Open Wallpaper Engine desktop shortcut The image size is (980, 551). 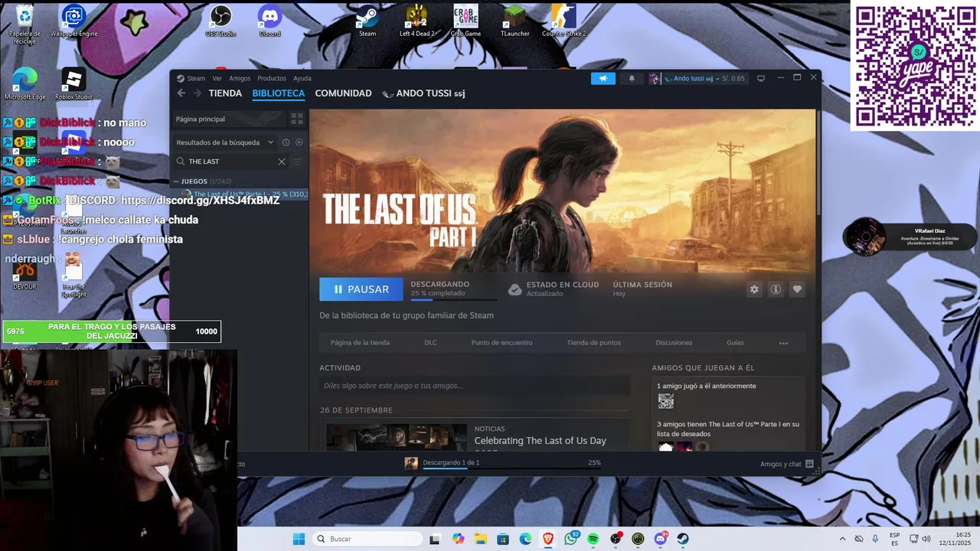tap(73, 21)
